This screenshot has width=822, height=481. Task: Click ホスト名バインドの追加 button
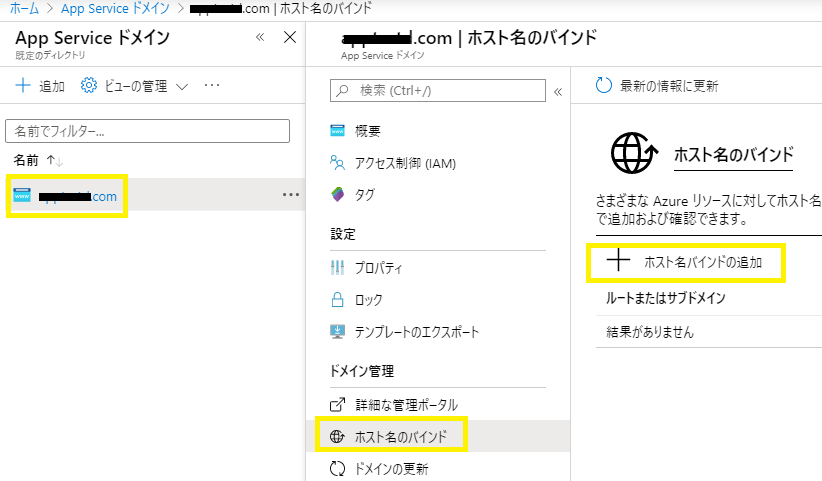[x=686, y=262]
